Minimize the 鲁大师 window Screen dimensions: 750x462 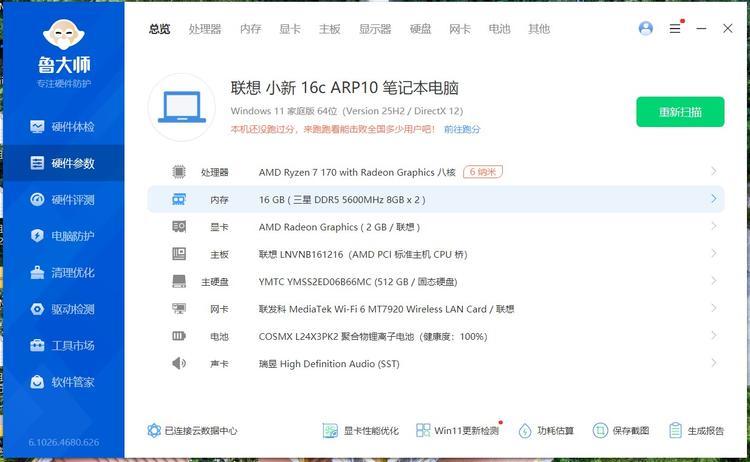coord(701,29)
